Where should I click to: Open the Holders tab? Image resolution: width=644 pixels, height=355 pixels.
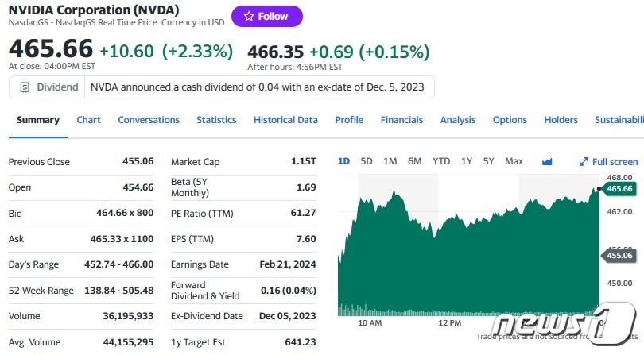561,120
